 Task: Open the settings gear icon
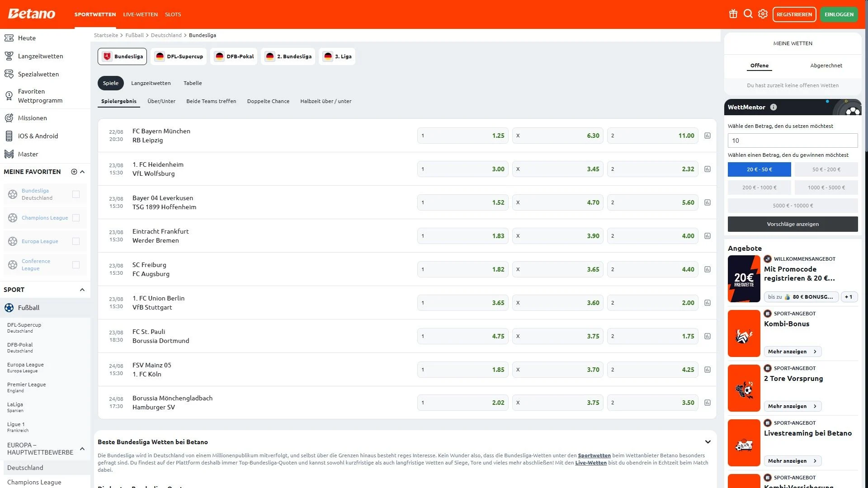pos(763,14)
